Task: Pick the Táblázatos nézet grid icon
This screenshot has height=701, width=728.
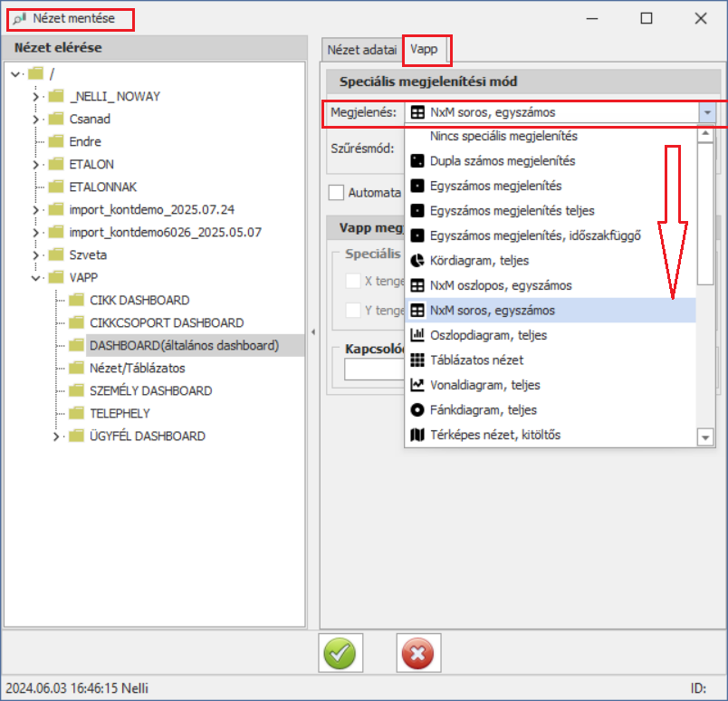Action: point(417,360)
